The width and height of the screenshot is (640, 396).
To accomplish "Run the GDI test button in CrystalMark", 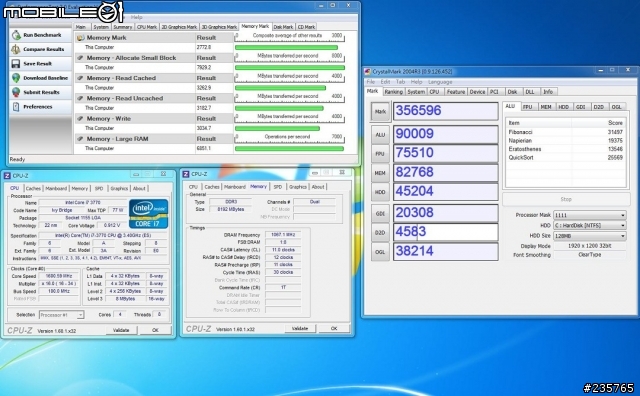I will click(380, 214).
